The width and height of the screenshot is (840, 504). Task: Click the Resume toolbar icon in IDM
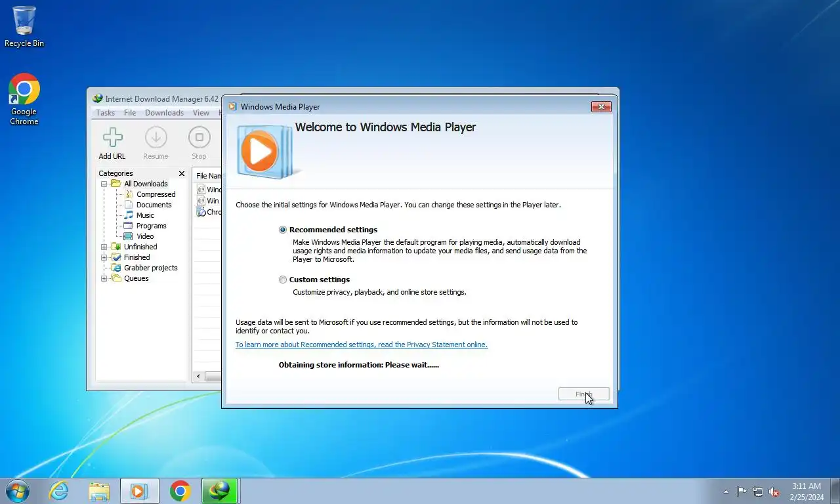pyautogui.click(x=156, y=144)
